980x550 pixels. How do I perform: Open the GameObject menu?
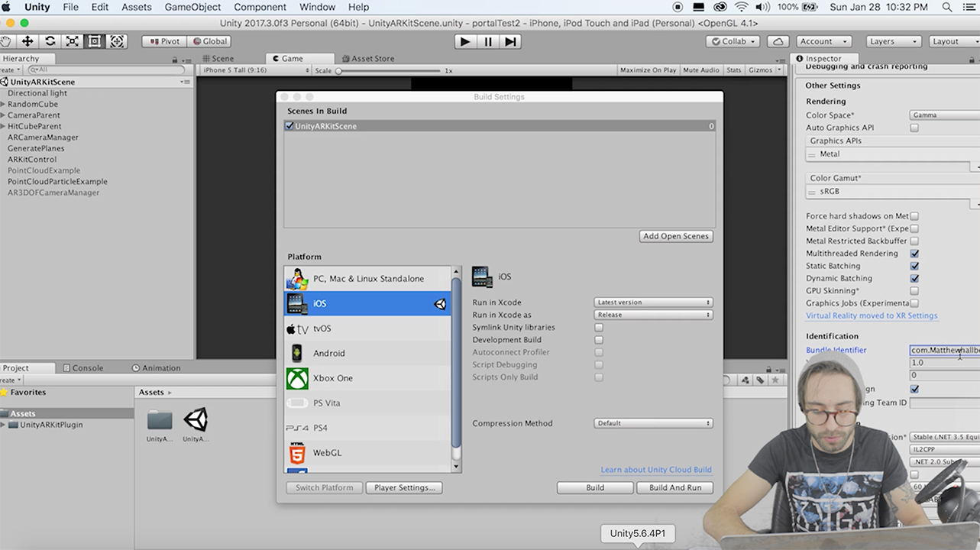(x=193, y=7)
